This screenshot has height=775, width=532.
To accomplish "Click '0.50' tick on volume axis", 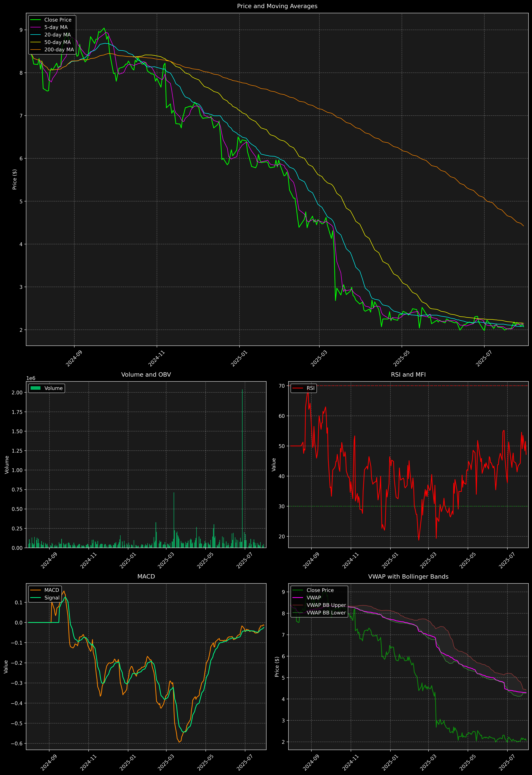I will (17, 509).
